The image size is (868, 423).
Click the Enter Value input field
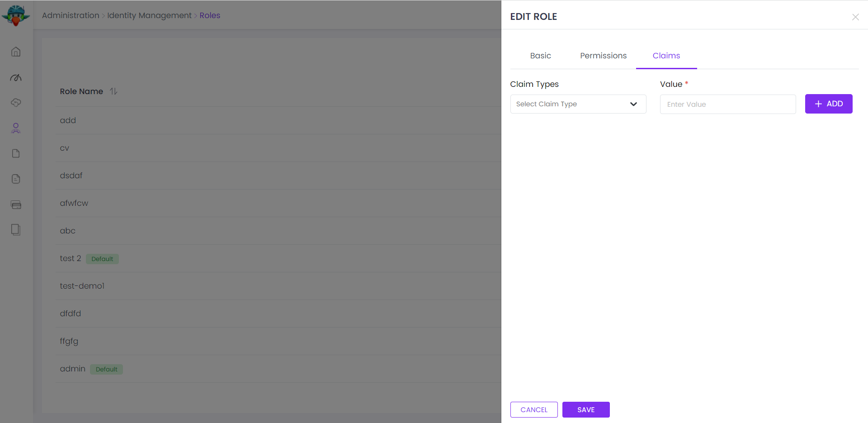point(728,104)
